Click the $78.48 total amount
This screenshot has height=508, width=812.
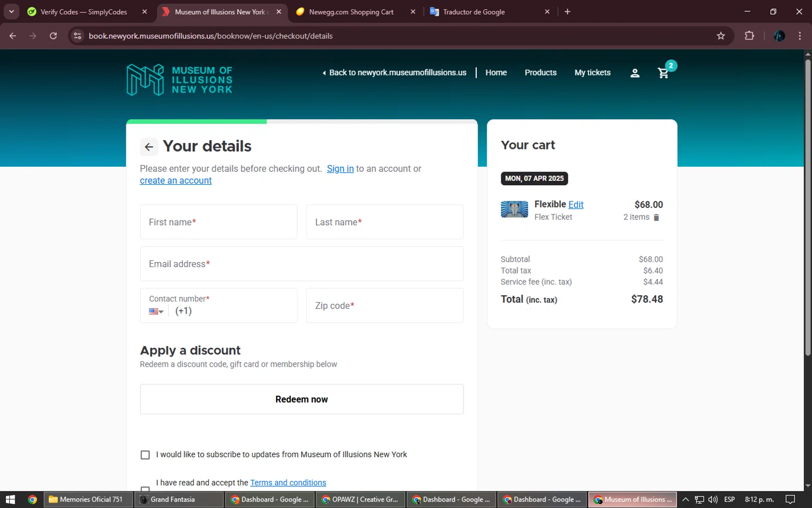click(647, 299)
